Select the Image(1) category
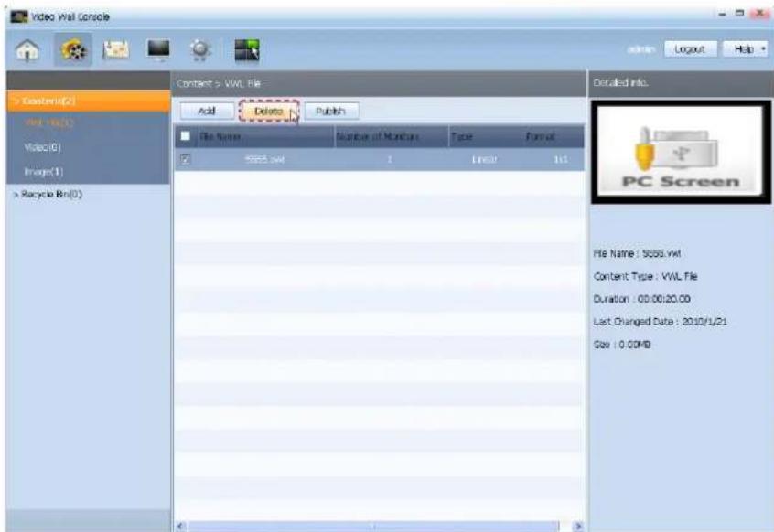This screenshot has width=774, height=532. point(43,171)
